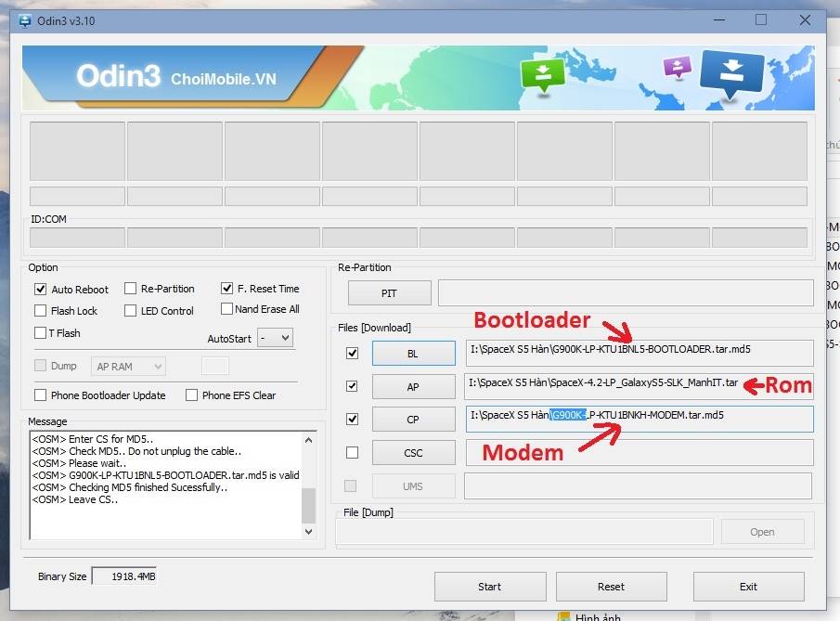The height and width of the screenshot is (621, 840).
Task: Enable the LED Control checkbox
Action: pyautogui.click(x=130, y=311)
